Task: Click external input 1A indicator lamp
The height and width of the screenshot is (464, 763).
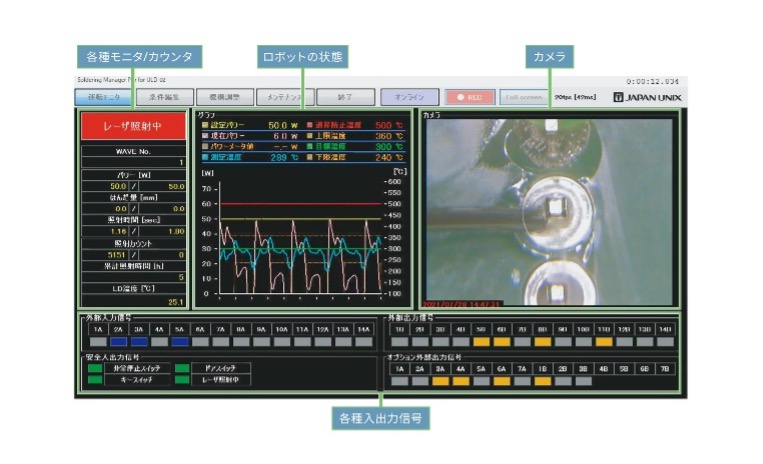Action: click(x=98, y=342)
